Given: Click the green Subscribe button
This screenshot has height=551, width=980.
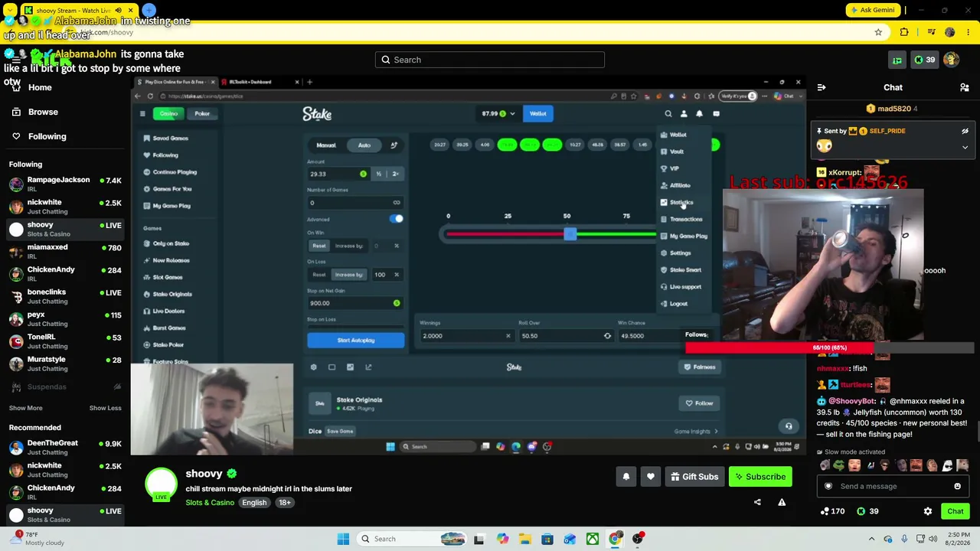Looking at the screenshot, I should pos(760,477).
